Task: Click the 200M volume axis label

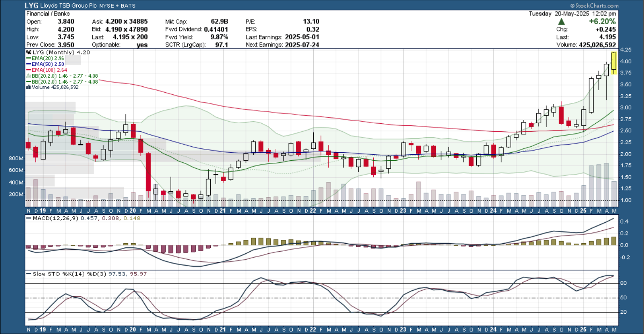Action: point(16,194)
